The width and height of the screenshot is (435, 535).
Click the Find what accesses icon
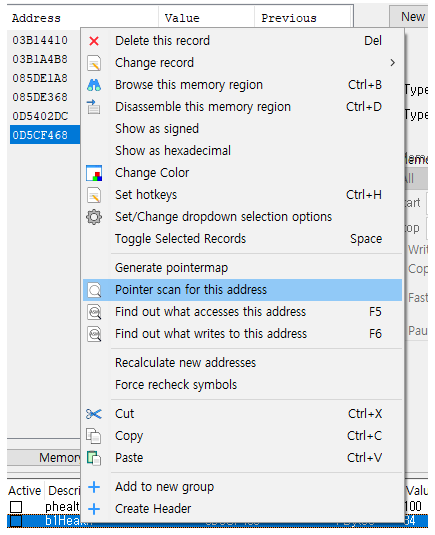coord(94,312)
